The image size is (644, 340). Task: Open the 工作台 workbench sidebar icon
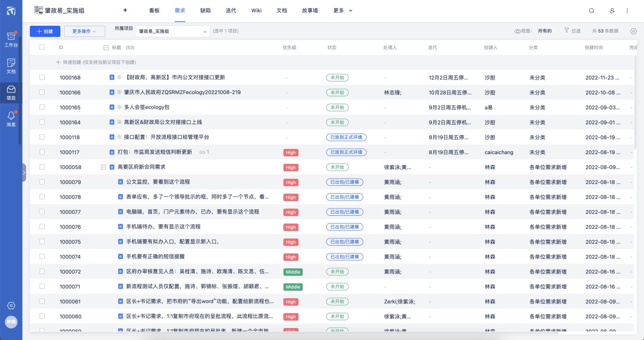pos(11,40)
